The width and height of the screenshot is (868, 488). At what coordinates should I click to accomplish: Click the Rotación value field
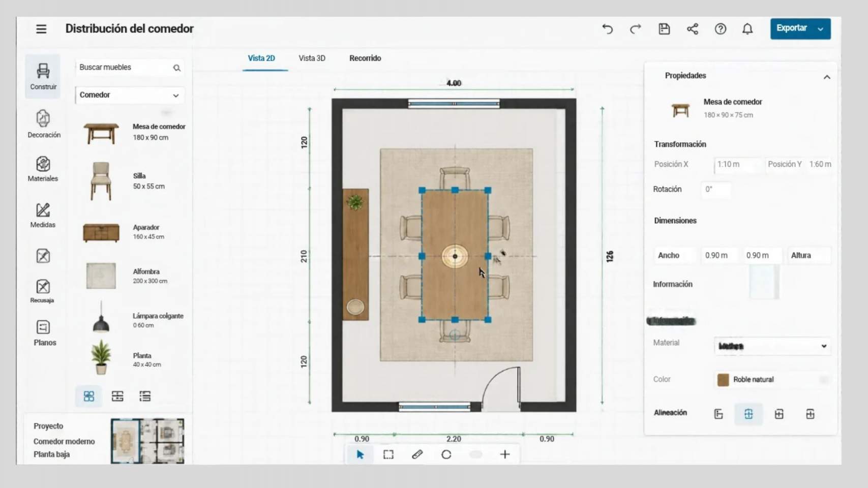coord(716,190)
